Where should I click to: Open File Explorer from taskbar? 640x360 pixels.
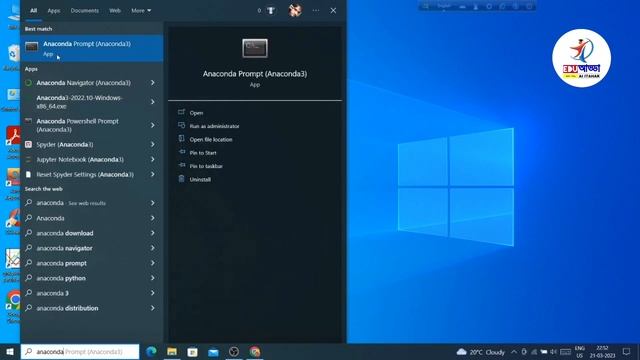click(x=172, y=351)
